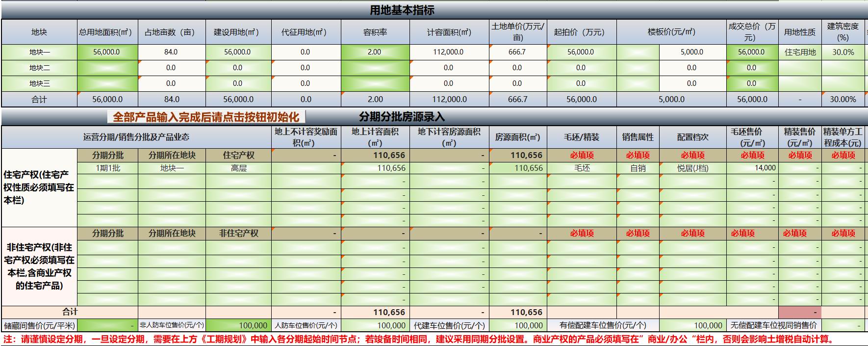The height and width of the screenshot is (346, 868).
Task: Edit the 地块三 成交总价 cell showing 0.0
Action: tap(753, 83)
